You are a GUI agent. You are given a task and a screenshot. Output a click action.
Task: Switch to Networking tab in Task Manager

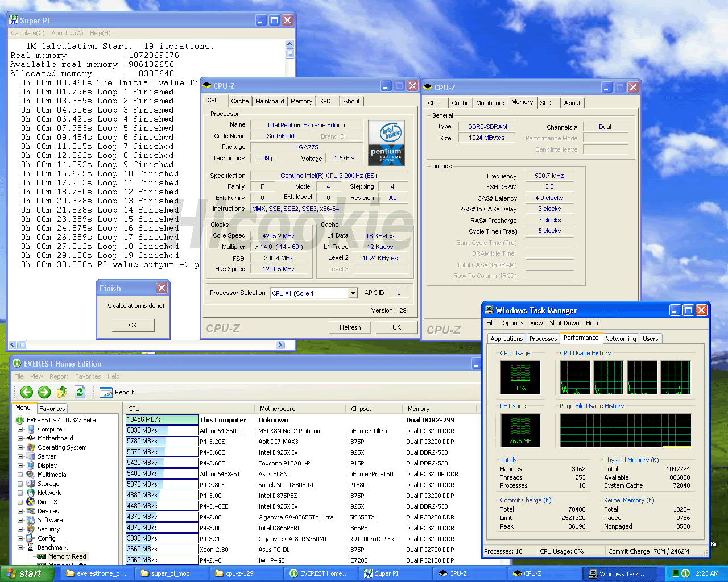pyautogui.click(x=621, y=339)
